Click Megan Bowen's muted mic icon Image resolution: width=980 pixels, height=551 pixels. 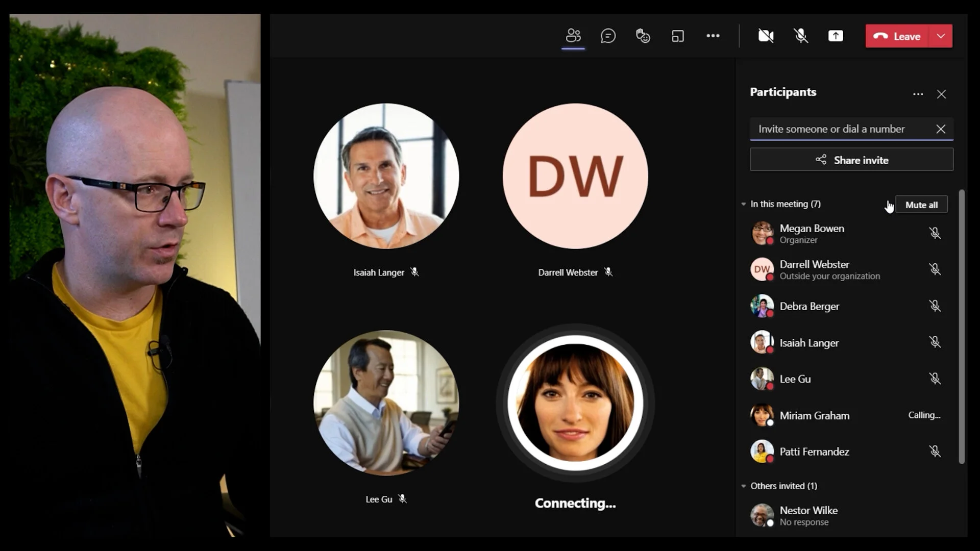pyautogui.click(x=935, y=233)
